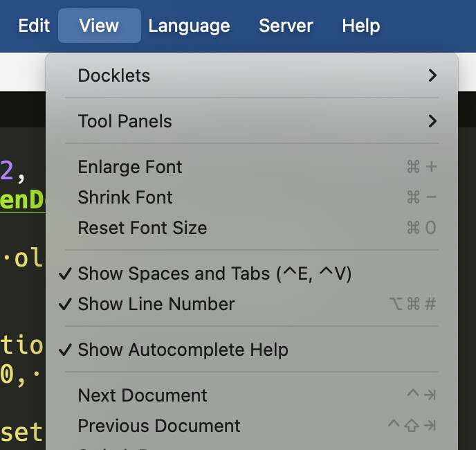
Task: Uncheck Show Autocomplete Help
Action: [183, 350]
